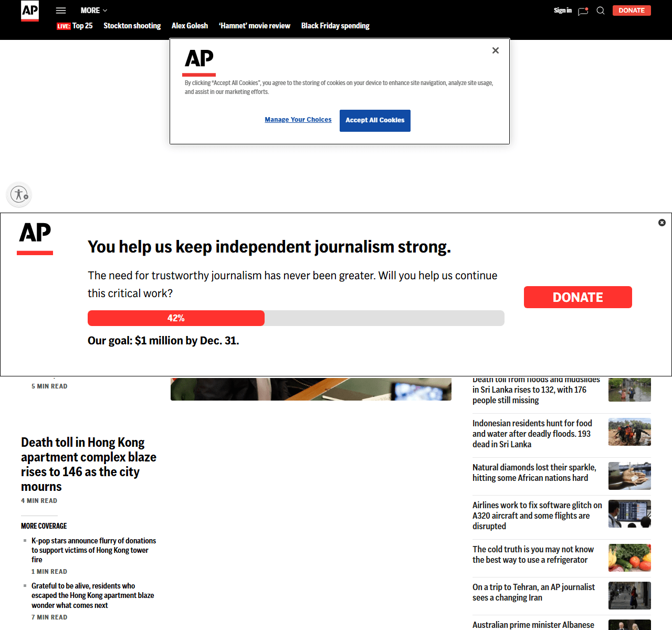Read Hong Kong apartment blaze headline
The image size is (672, 630).
(x=88, y=464)
